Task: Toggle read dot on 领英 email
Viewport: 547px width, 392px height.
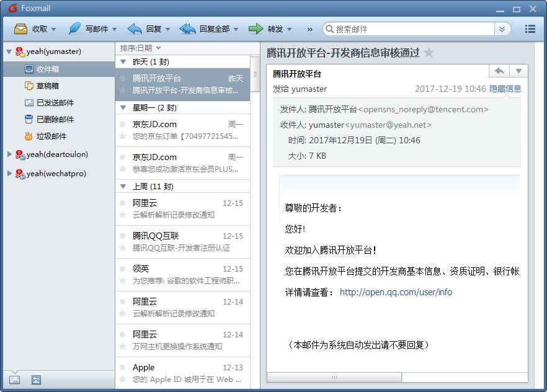Action: tap(122, 269)
